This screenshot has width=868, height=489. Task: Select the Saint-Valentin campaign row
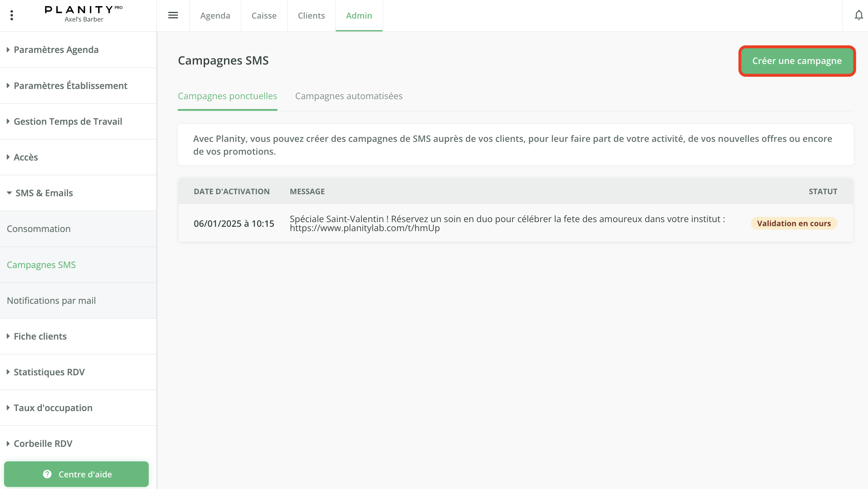(472, 223)
